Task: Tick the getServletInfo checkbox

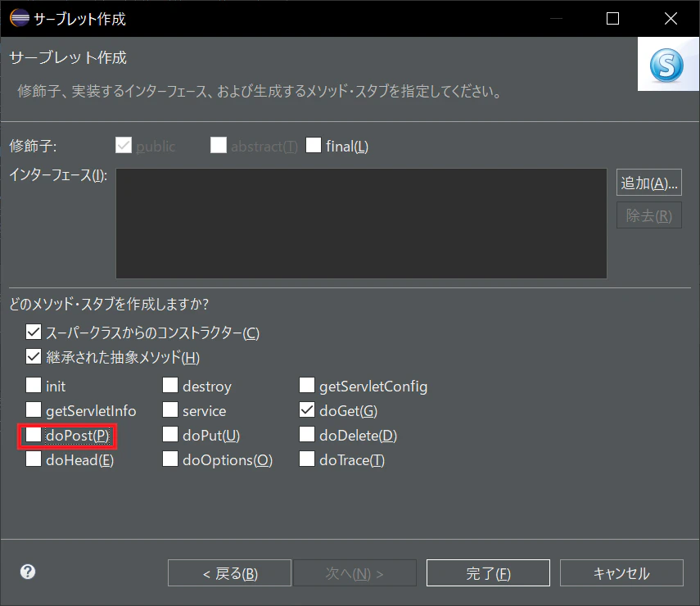Action: pos(34,409)
